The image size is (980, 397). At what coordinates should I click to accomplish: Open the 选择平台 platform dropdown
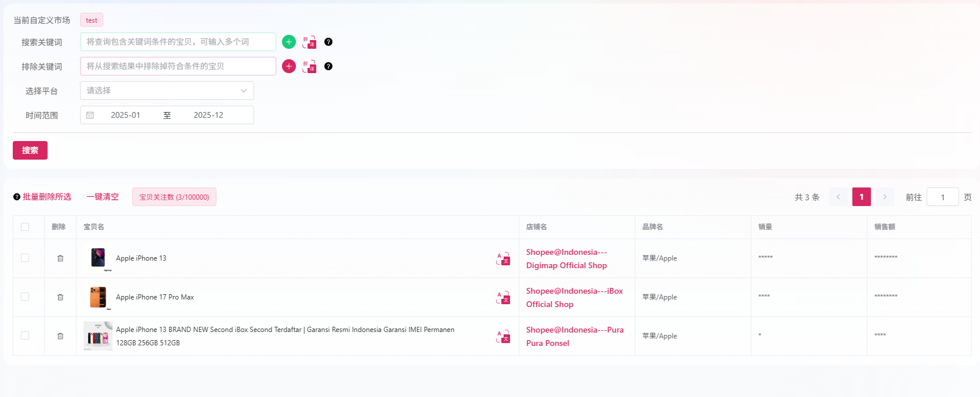click(x=167, y=91)
